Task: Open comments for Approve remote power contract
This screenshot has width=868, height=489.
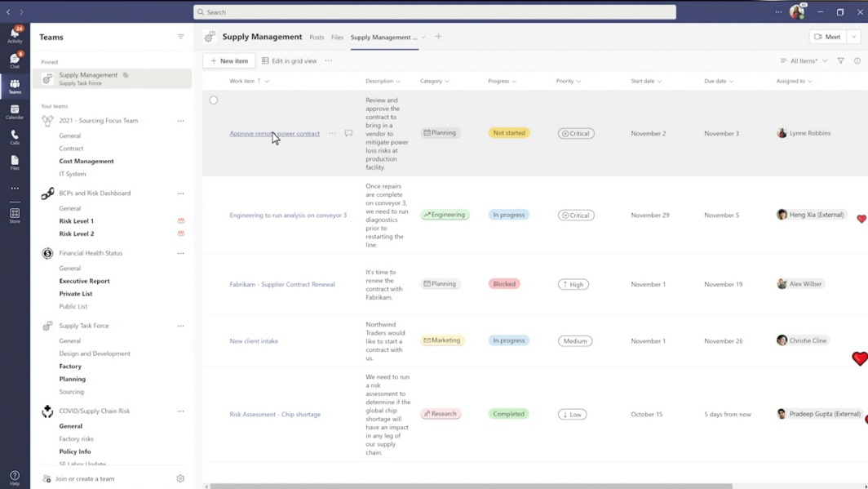Action: [349, 133]
